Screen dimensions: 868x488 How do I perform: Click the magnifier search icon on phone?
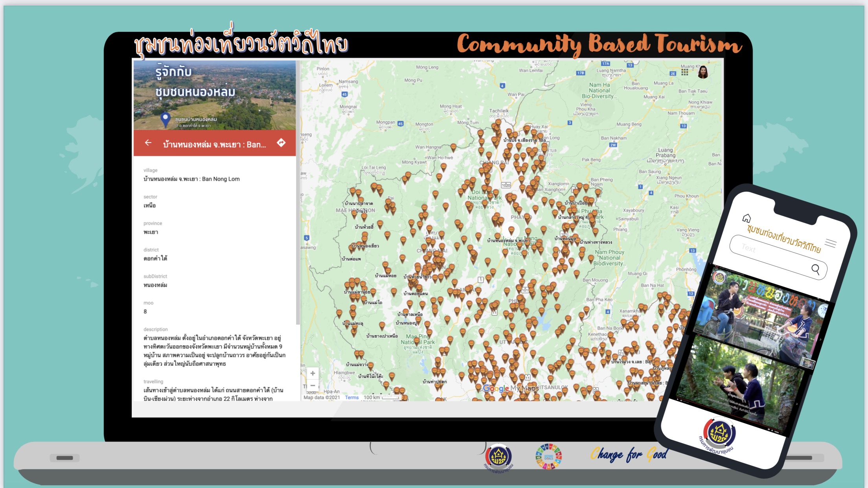815,269
